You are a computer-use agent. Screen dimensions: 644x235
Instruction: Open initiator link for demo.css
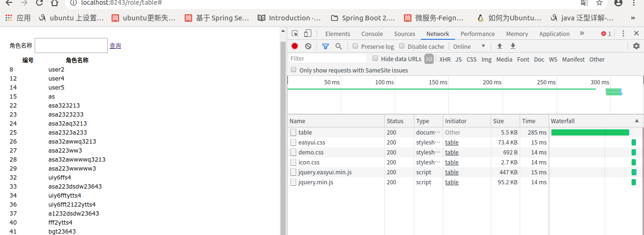pos(452,152)
